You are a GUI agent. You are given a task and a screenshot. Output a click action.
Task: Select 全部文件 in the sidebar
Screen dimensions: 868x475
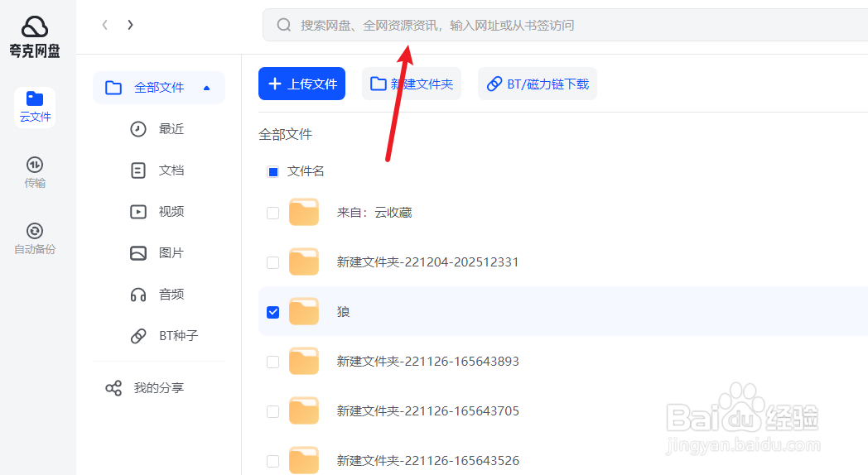coord(159,88)
